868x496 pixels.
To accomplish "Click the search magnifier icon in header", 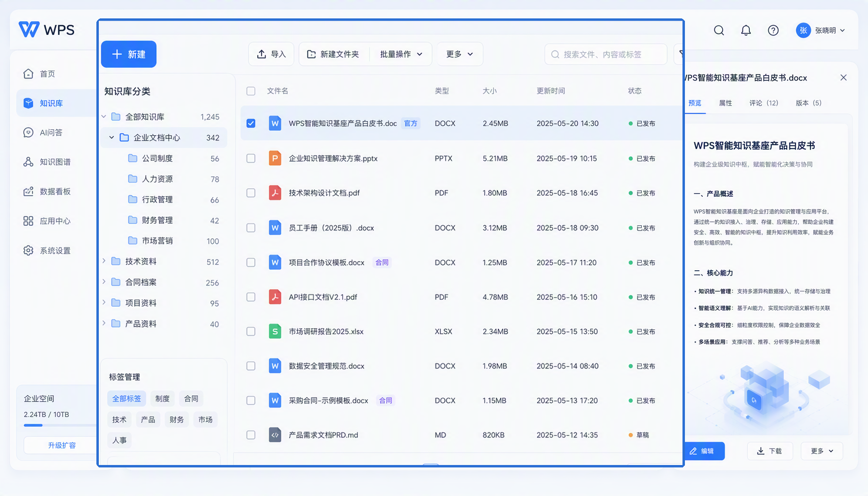I will click(719, 31).
